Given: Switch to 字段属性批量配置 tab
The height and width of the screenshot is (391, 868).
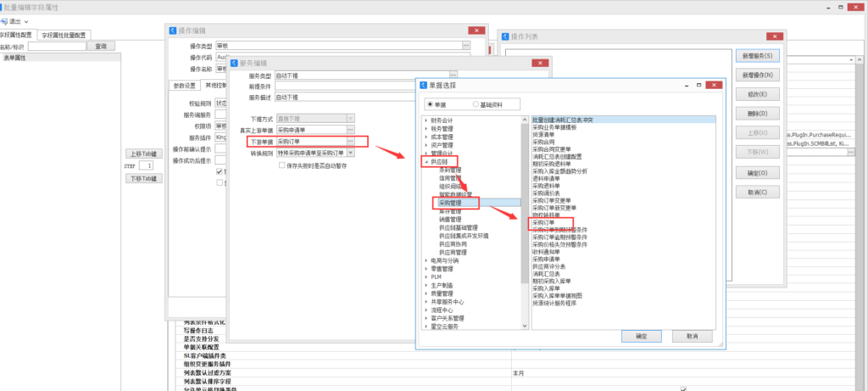Looking at the screenshot, I should tap(64, 36).
